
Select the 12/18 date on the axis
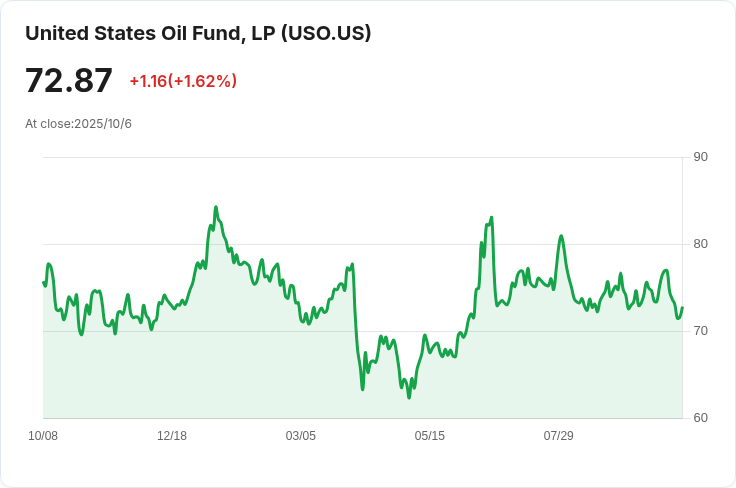pos(172,436)
